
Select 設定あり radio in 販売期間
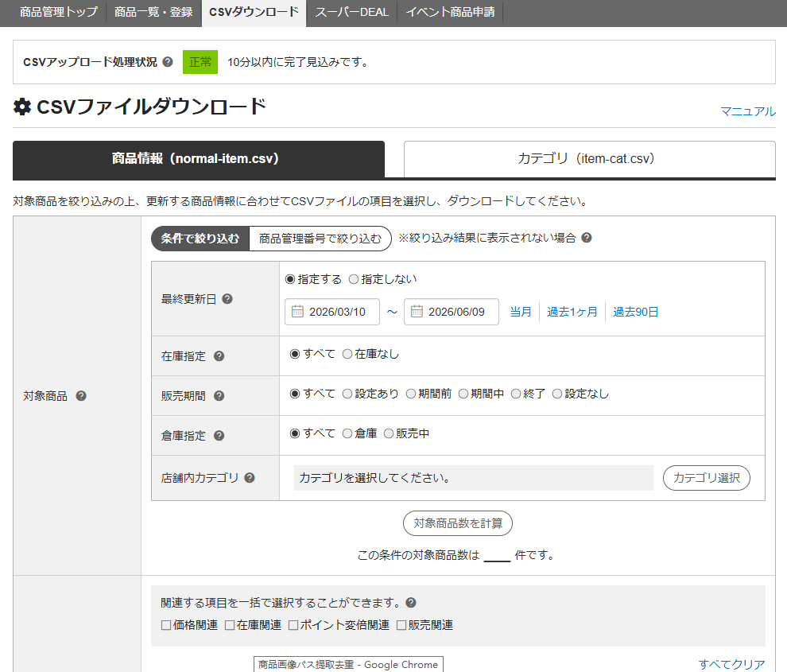[347, 394]
